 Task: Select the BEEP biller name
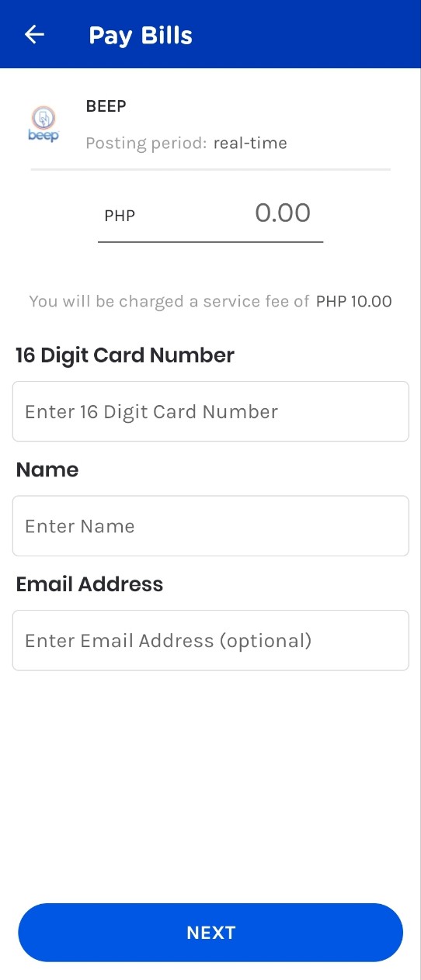click(x=106, y=106)
